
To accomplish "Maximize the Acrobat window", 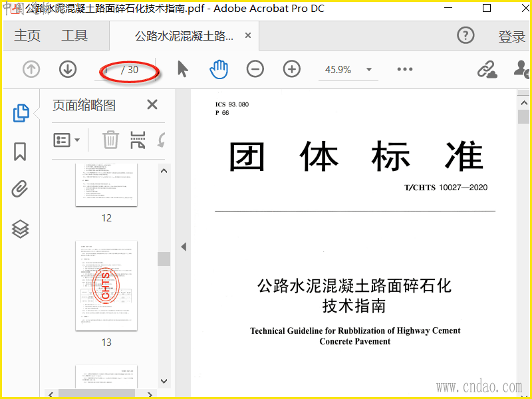I will point(487,8).
